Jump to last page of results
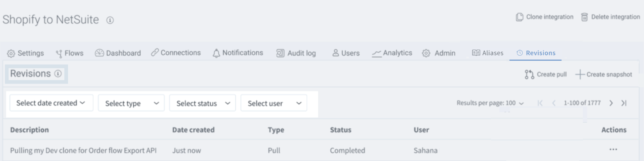This screenshot has width=644, height=161. coord(624,103)
